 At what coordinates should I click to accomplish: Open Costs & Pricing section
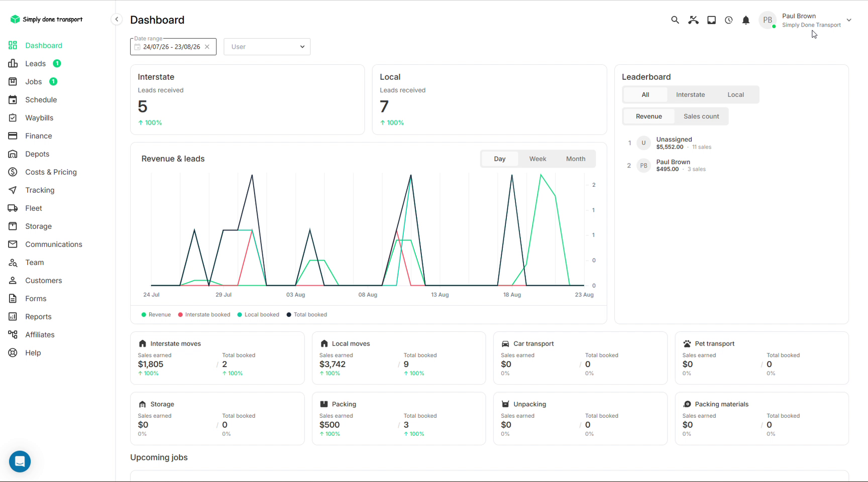(51, 172)
